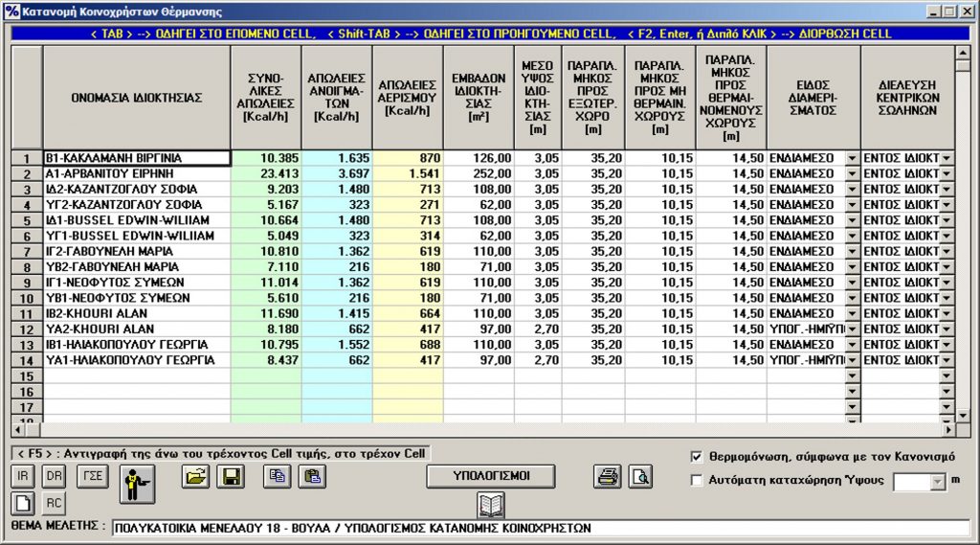The image size is (980, 545).
Task: Click the floppy disk save icon
Action: 230,476
